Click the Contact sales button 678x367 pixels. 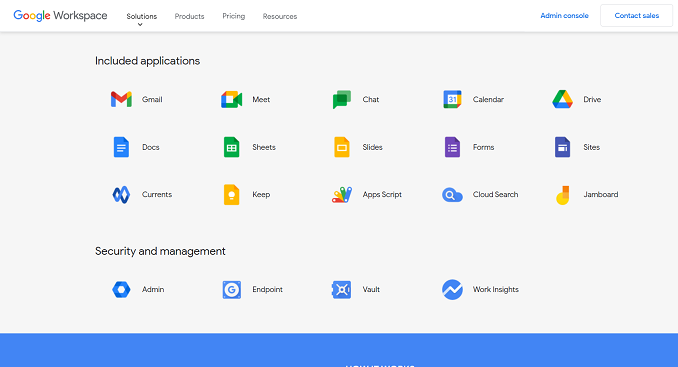(x=636, y=16)
